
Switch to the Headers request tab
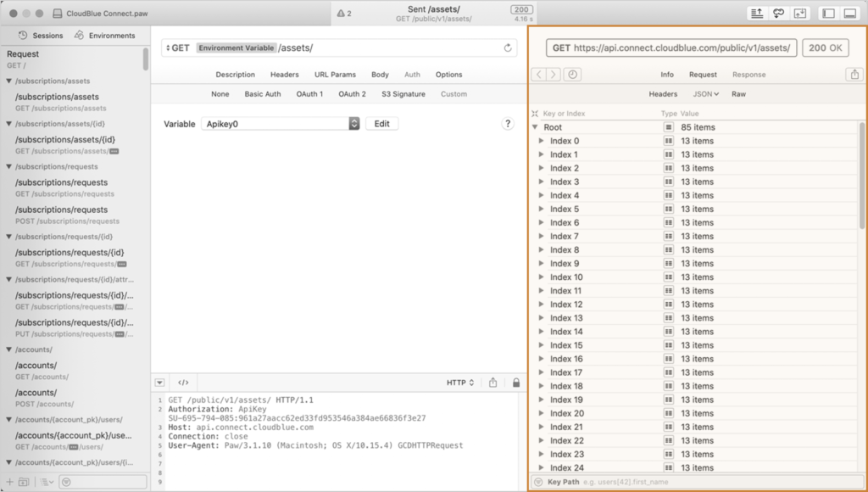[285, 75]
